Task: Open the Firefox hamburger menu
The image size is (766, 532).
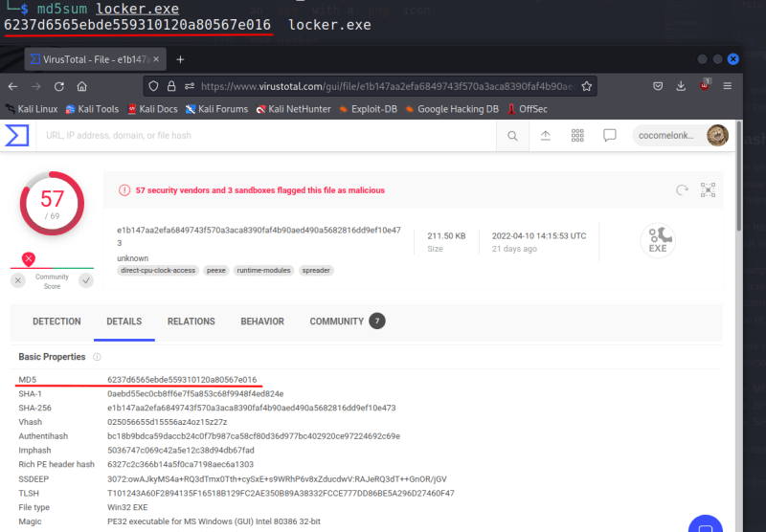Action: (x=728, y=86)
